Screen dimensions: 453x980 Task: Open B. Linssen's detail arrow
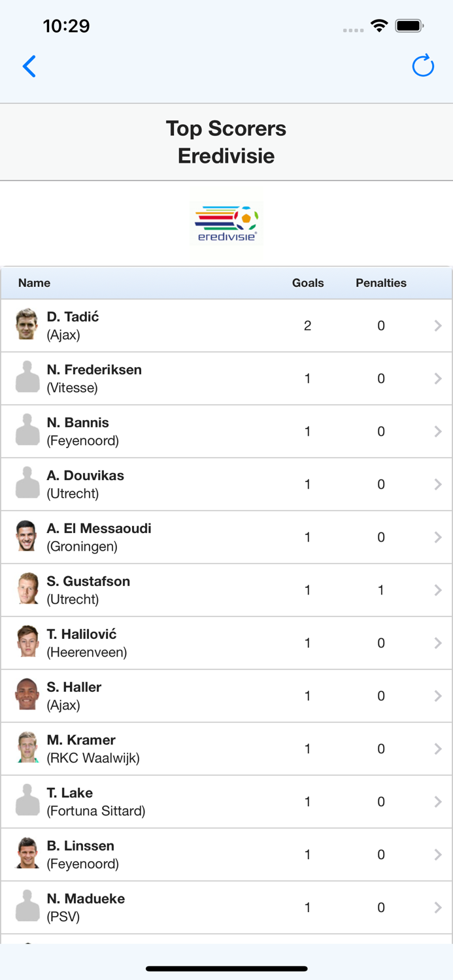[x=437, y=854]
